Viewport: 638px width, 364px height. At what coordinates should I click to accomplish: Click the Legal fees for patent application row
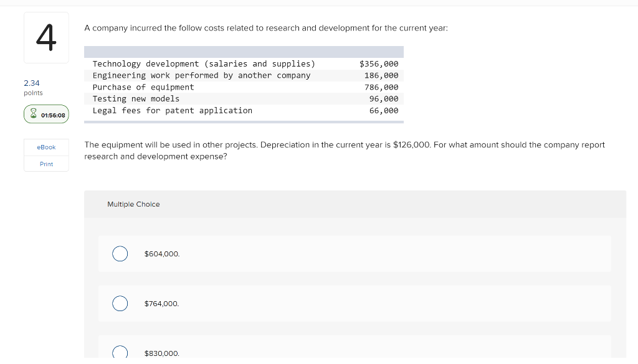[243, 110]
